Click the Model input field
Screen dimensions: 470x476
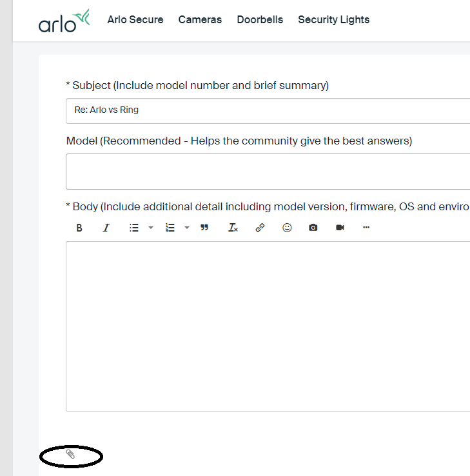point(268,172)
